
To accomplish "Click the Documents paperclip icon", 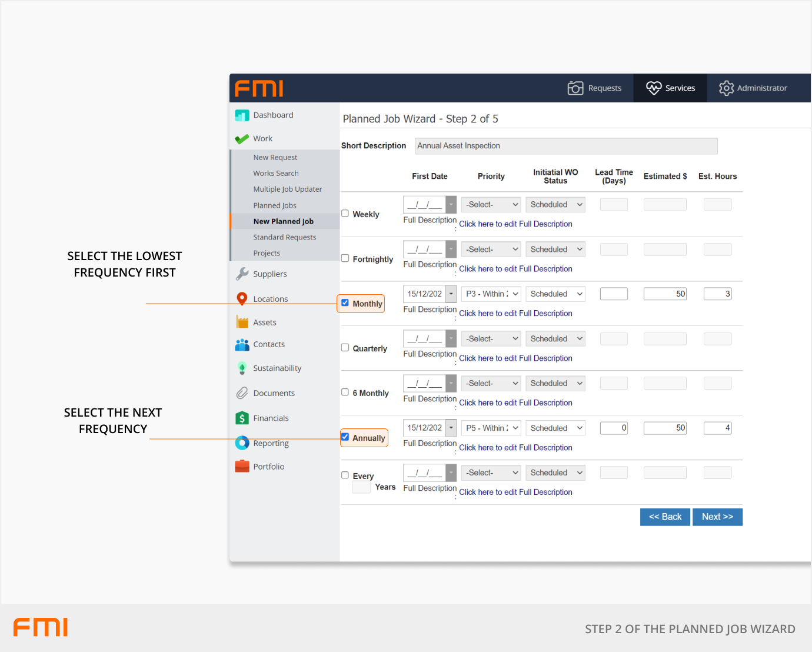I will point(242,393).
